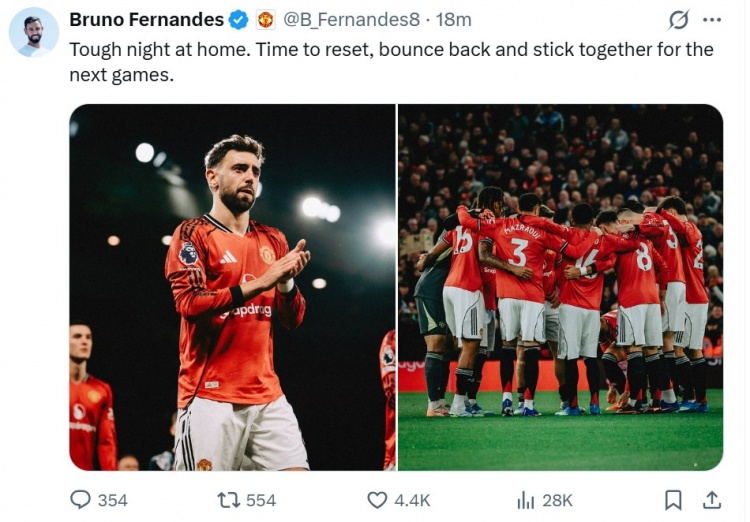The image size is (750, 522).
Task: Open the profile avatar picture
Action: 33,32
